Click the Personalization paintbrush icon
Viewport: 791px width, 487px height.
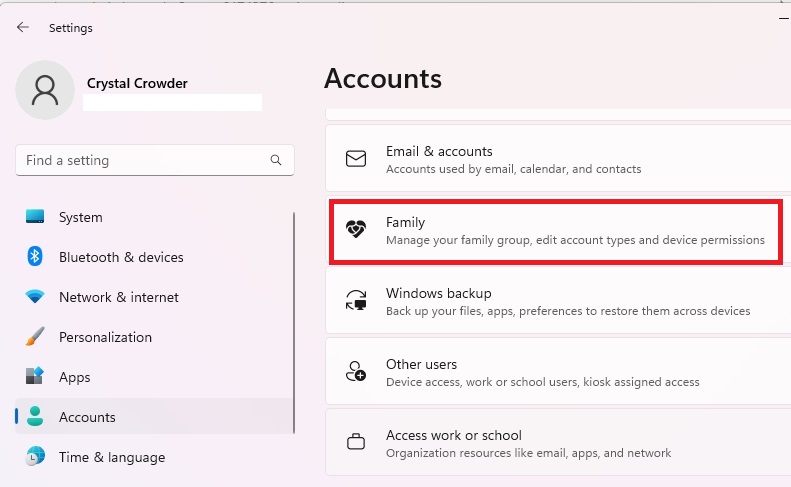click(x=35, y=337)
